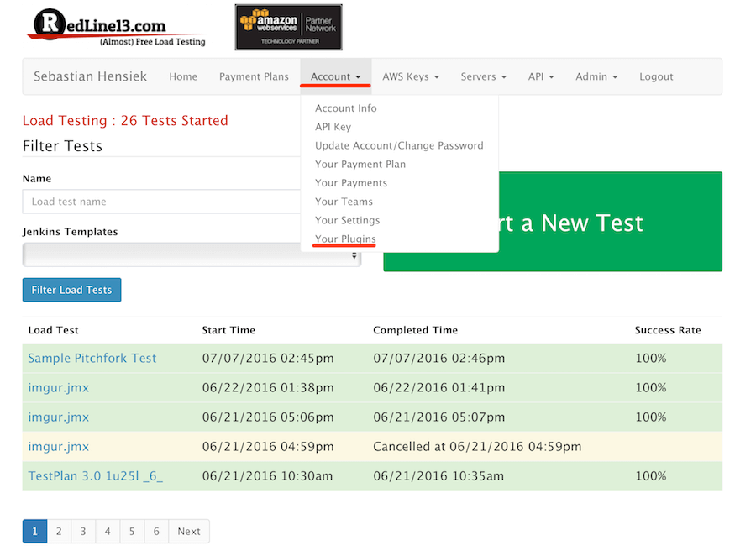Choose "Your Payments" menu entry

tap(350, 182)
